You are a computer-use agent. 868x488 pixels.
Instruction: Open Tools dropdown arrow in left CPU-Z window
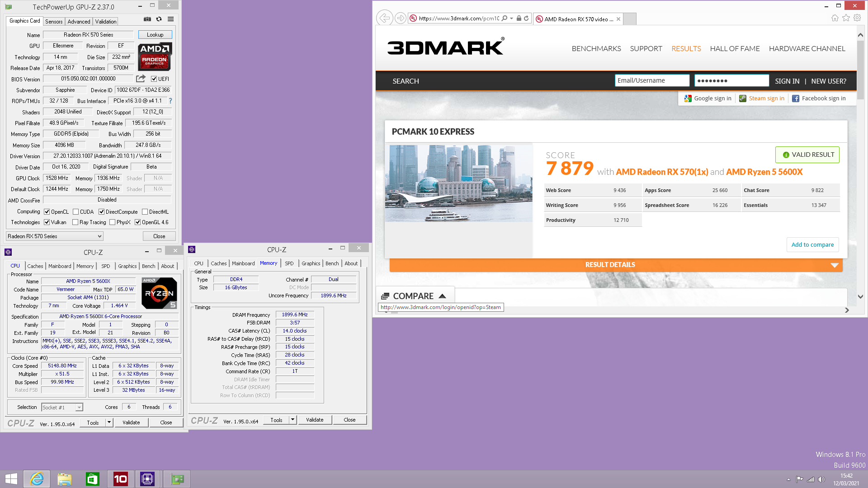click(109, 422)
